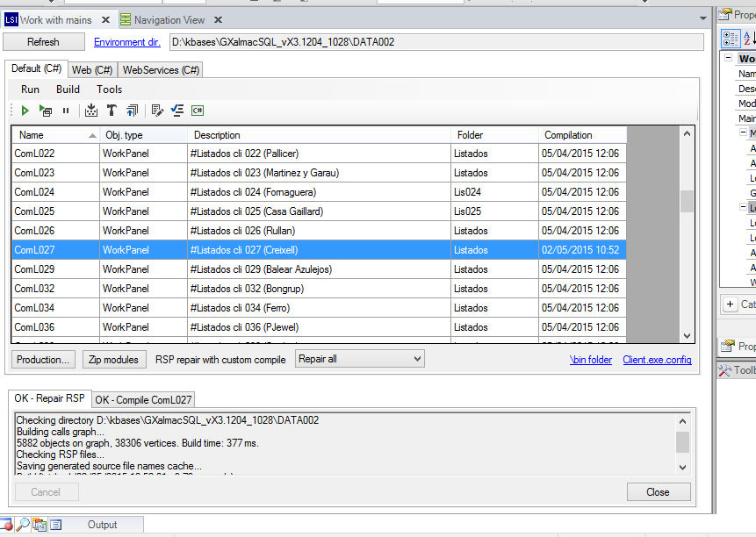Click the Output panel icon
The width and height of the screenshot is (756, 537).
(56, 525)
